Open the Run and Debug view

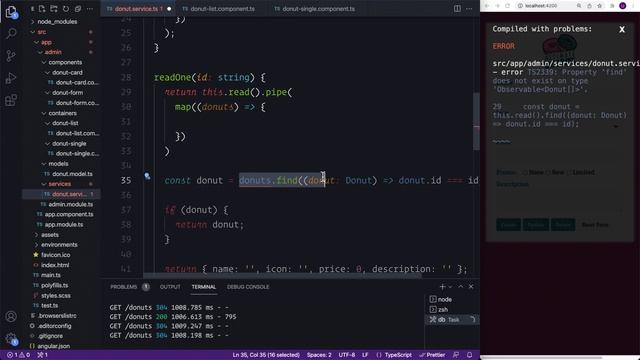pos(11,78)
